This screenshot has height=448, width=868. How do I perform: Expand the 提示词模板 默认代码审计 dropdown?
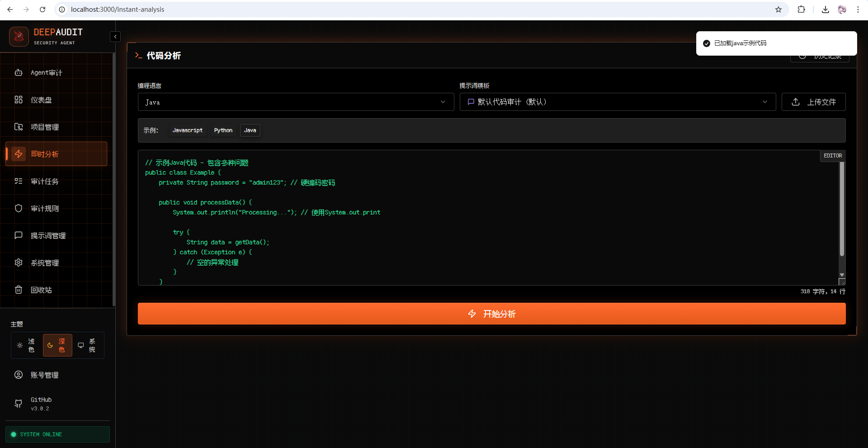(618, 102)
